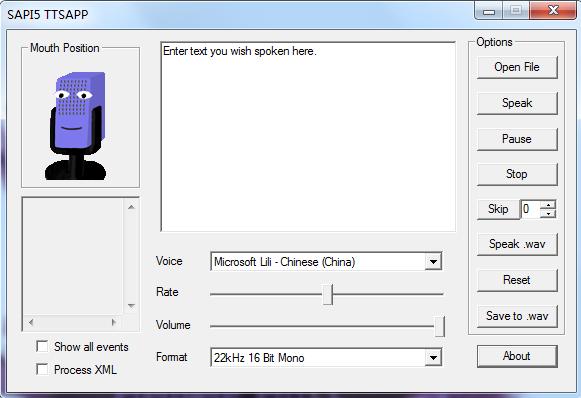Click the Reset button
The width and height of the screenshot is (581, 398).
click(517, 280)
